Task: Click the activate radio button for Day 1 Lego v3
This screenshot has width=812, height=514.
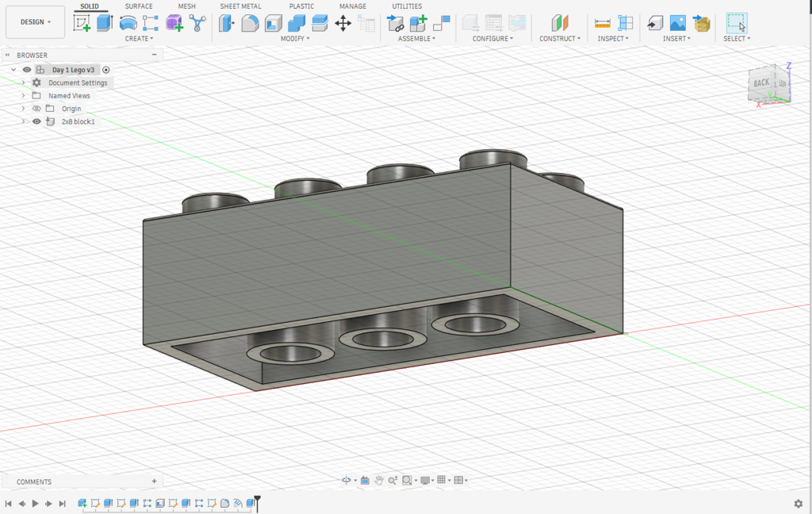Action: [106, 70]
